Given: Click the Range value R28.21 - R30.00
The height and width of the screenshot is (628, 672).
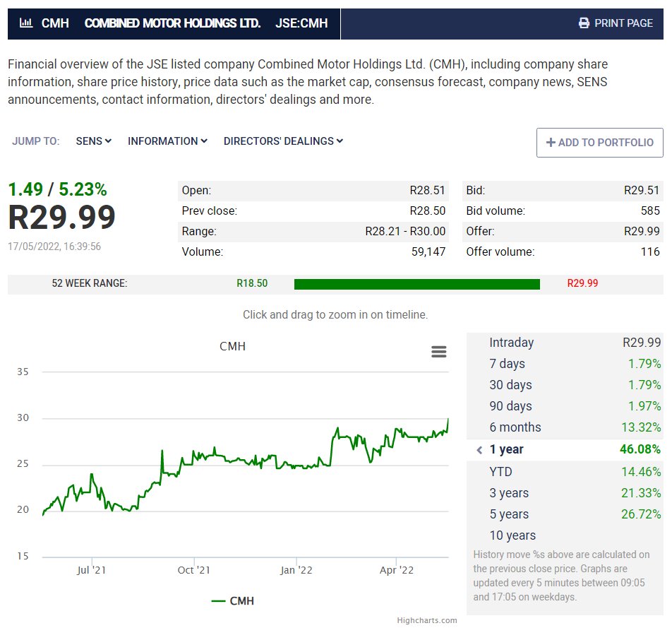Looking at the screenshot, I should tap(405, 231).
